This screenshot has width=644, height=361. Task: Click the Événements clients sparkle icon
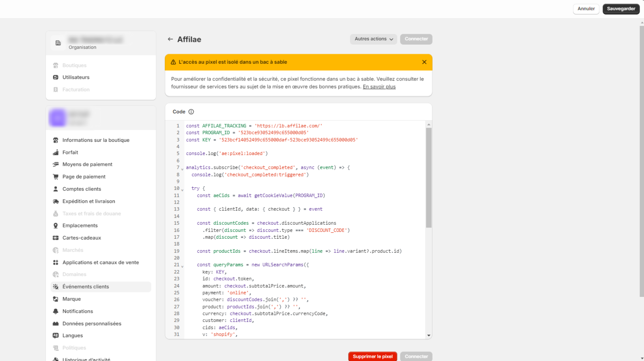pyautogui.click(x=56, y=287)
